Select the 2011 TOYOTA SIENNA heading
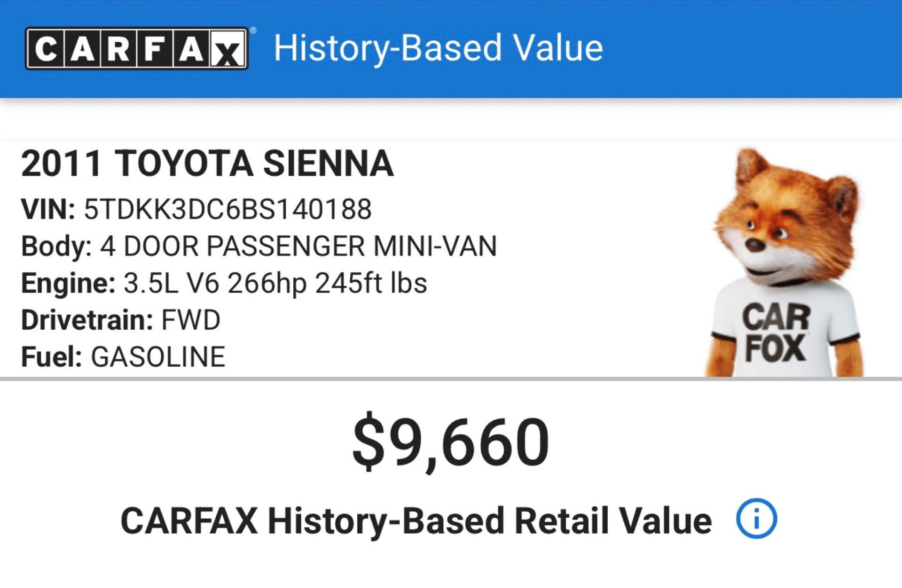This screenshot has width=902, height=588. 207,164
